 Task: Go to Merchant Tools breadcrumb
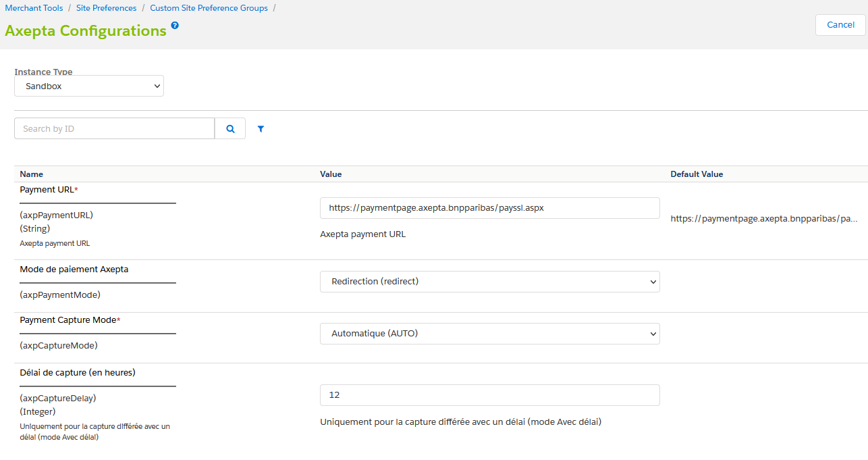click(x=34, y=8)
